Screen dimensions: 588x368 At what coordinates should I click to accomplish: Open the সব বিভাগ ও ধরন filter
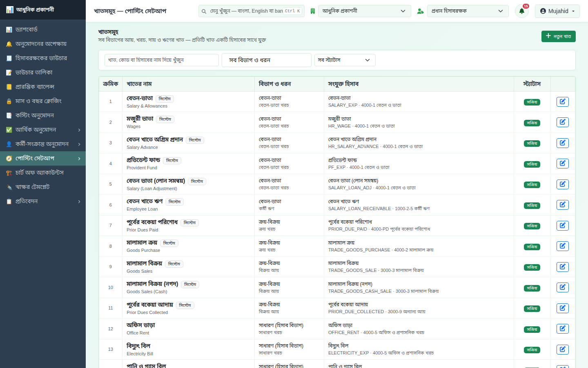point(267,60)
